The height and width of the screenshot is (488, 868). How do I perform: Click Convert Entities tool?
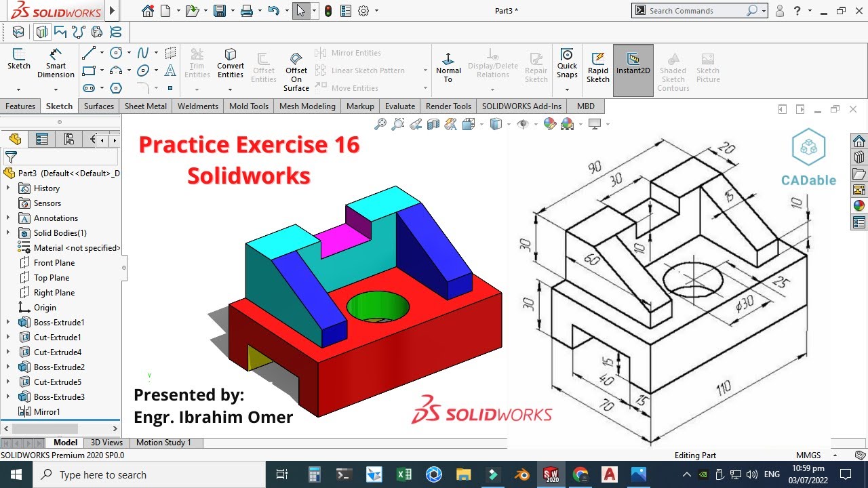click(x=231, y=64)
